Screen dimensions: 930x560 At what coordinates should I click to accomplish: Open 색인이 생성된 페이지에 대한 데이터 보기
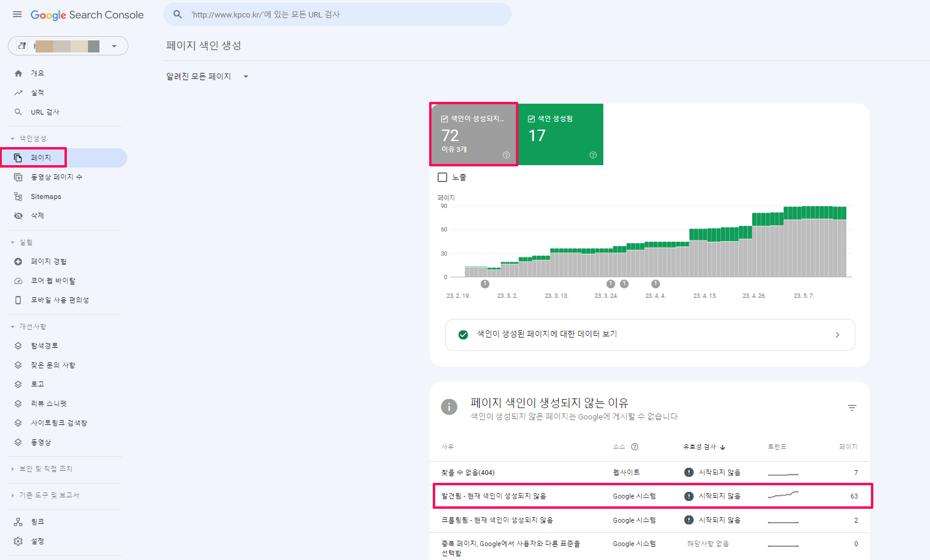650,335
